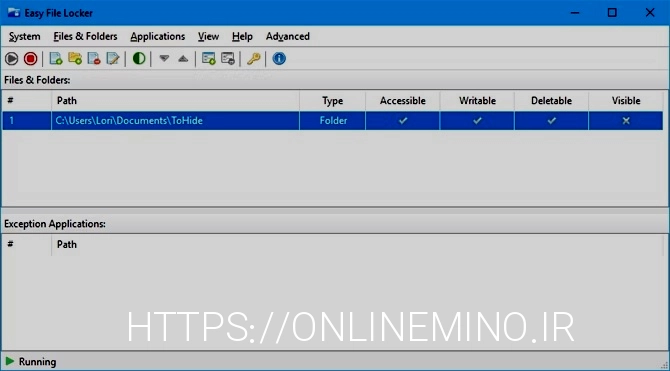The image size is (670, 371).
Task: Click the blue About info icon
Action: coord(279,59)
